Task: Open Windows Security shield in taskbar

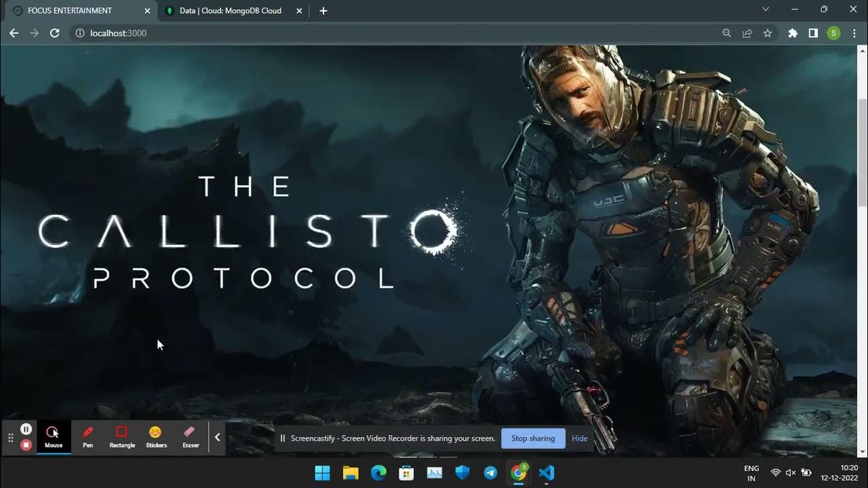Action: point(462,473)
